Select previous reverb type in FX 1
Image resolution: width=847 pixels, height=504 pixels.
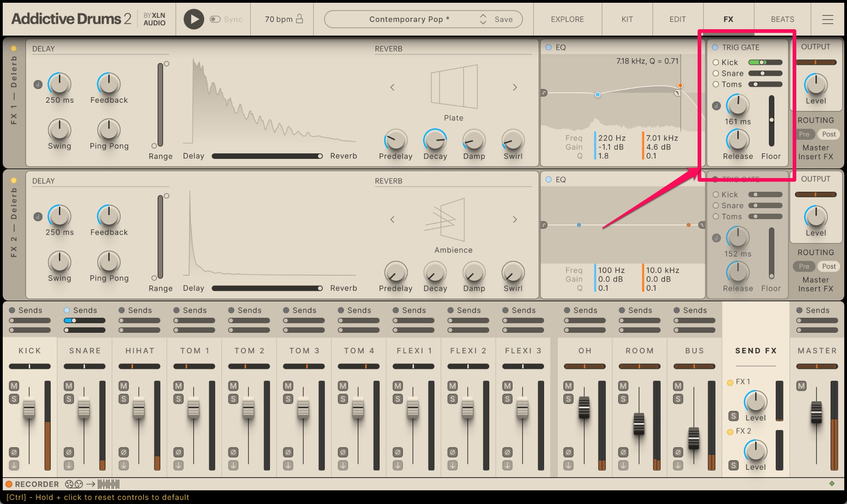[392, 87]
